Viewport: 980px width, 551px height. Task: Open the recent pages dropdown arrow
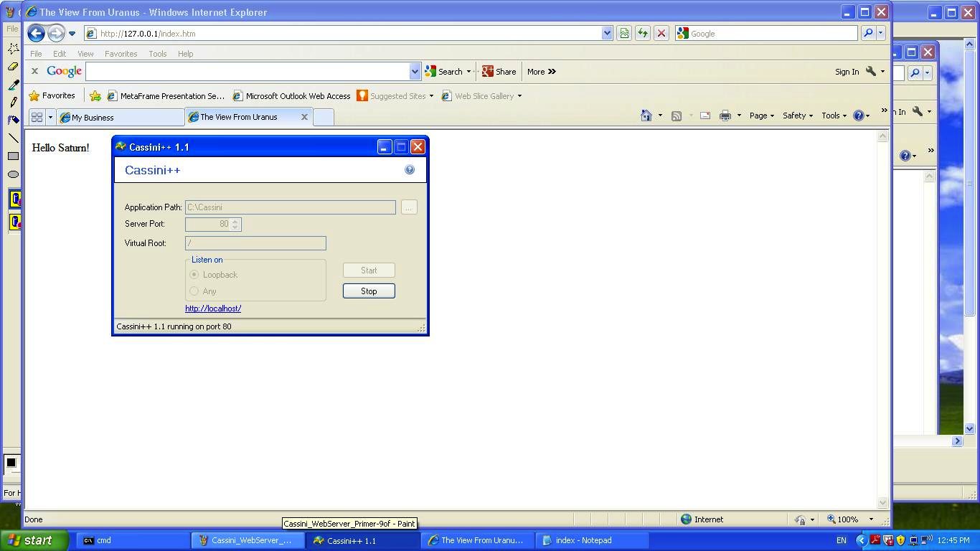click(x=72, y=34)
